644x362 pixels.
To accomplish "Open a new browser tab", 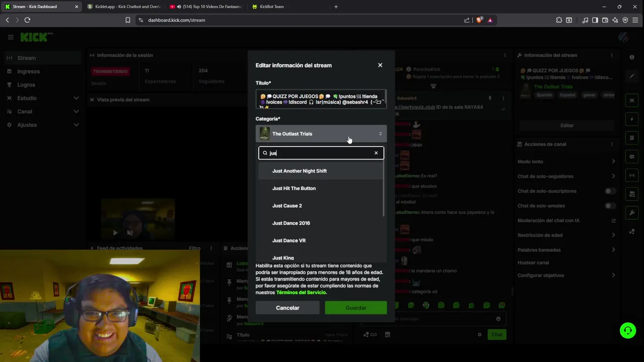I will (336, 7).
